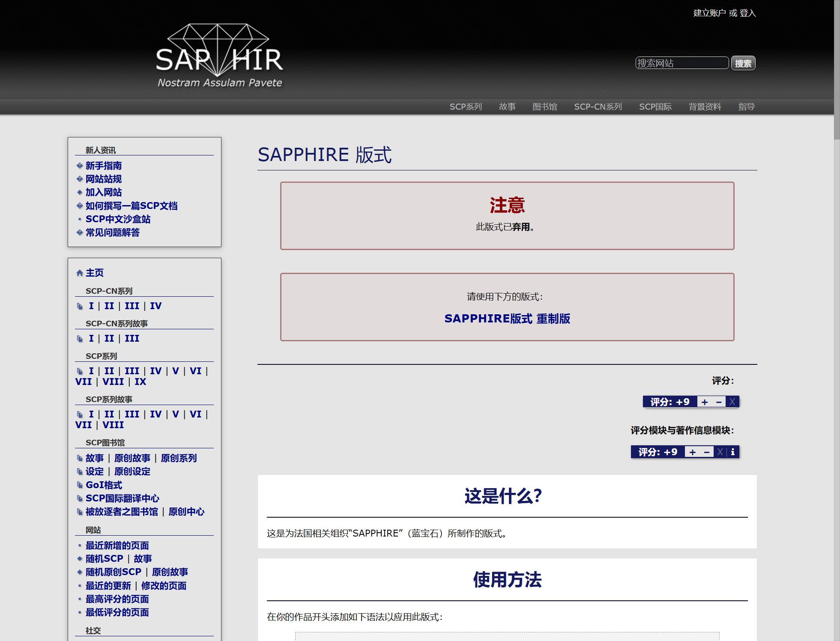Screen dimensions: 840x641
Task: Click the 搜索网站 search input field
Action: coord(682,63)
